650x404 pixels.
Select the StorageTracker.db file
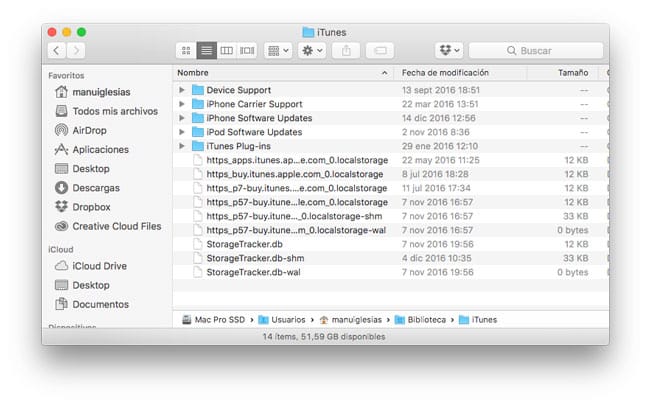pyautogui.click(x=245, y=244)
